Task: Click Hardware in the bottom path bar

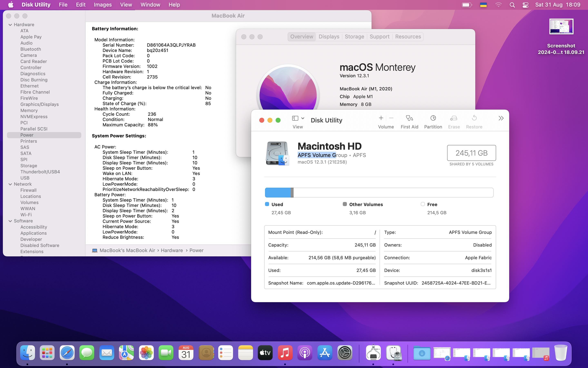Action: 172,250
